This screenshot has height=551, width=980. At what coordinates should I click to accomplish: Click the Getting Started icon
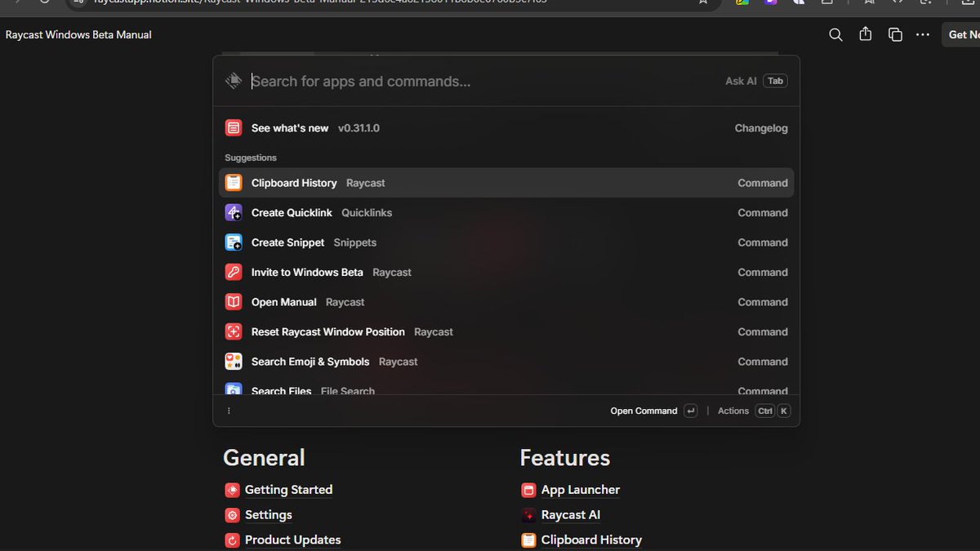[232, 490]
